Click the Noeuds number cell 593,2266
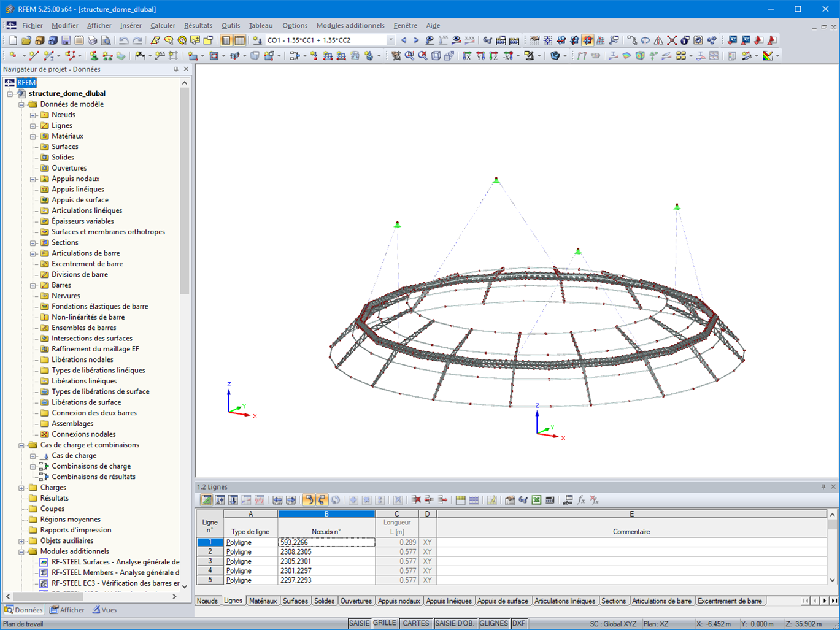The image size is (840, 630). coord(326,542)
